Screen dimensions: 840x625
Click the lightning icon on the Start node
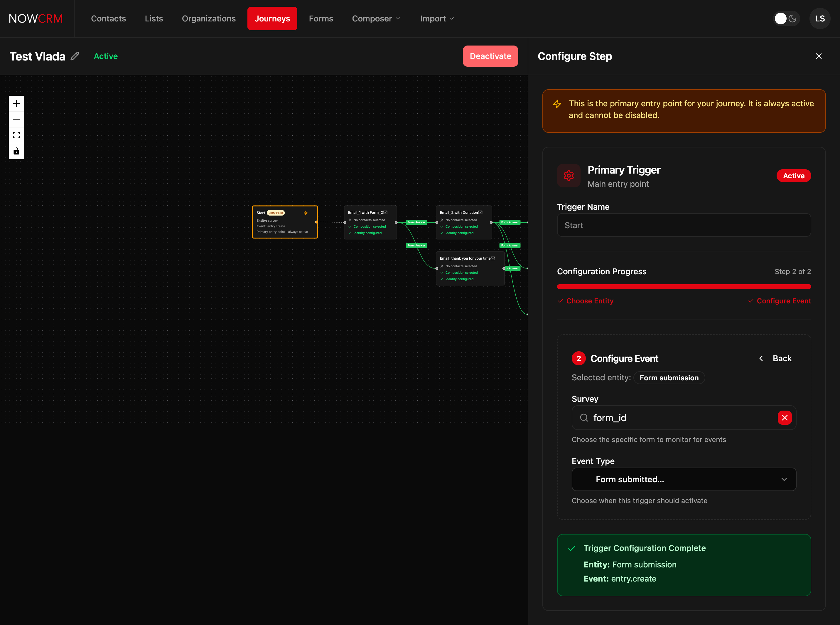point(306,213)
